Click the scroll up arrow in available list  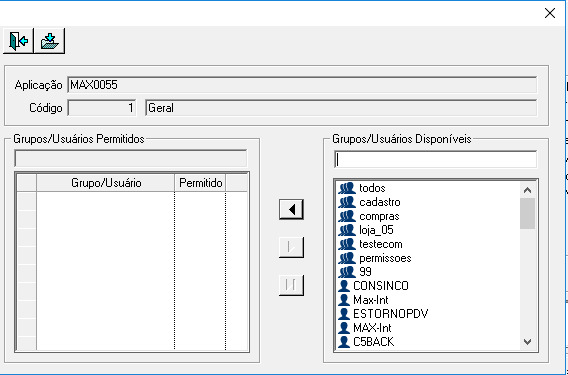[x=527, y=190]
